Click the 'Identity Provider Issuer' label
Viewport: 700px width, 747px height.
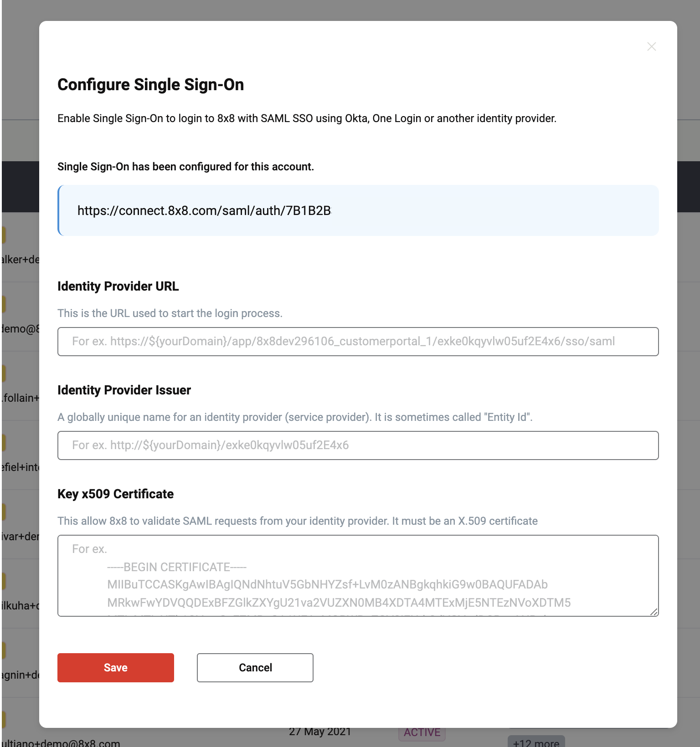point(124,390)
